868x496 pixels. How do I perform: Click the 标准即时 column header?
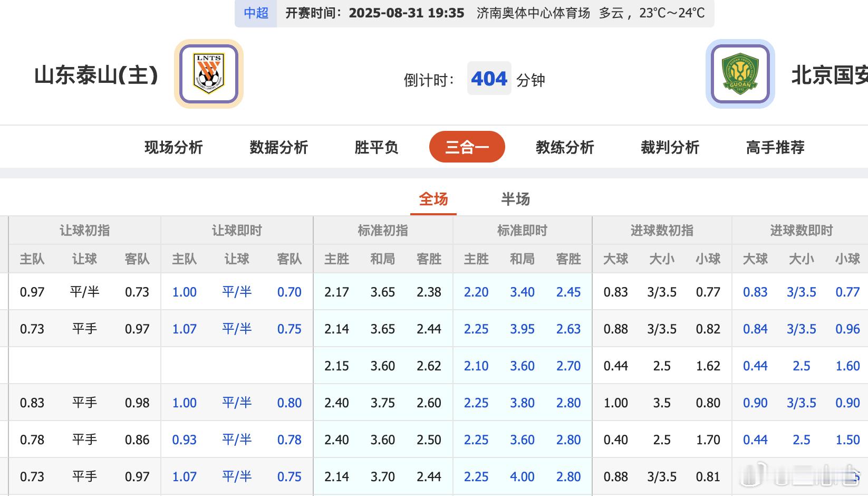522,231
